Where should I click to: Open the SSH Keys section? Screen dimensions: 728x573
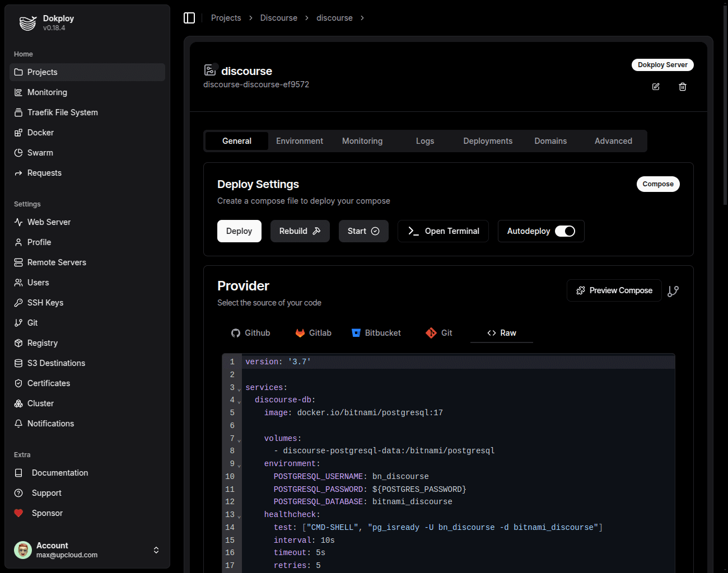[x=45, y=302]
